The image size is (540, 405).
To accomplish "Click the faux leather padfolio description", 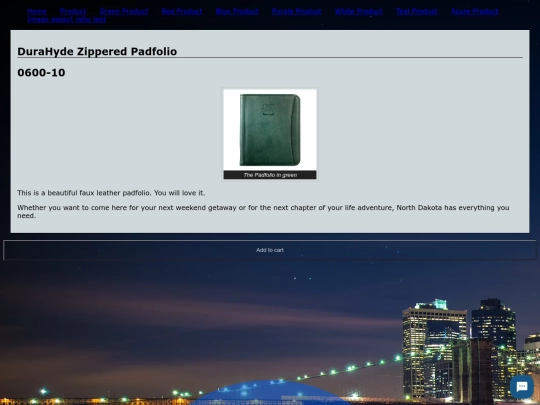I will [x=111, y=193].
